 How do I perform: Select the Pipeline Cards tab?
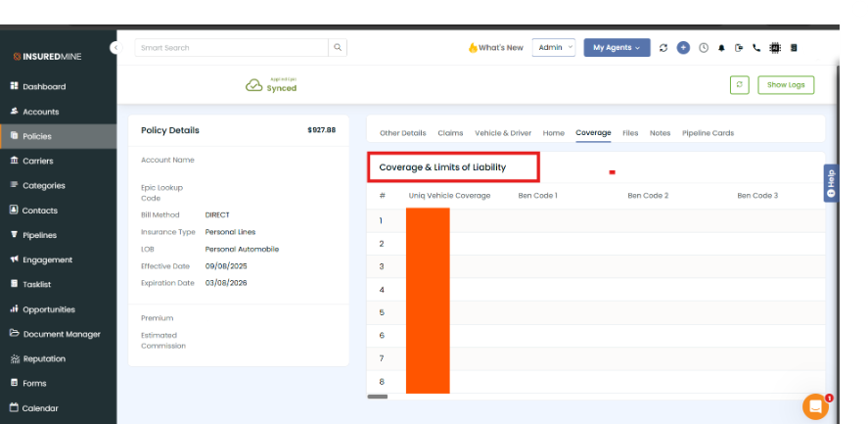[708, 133]
